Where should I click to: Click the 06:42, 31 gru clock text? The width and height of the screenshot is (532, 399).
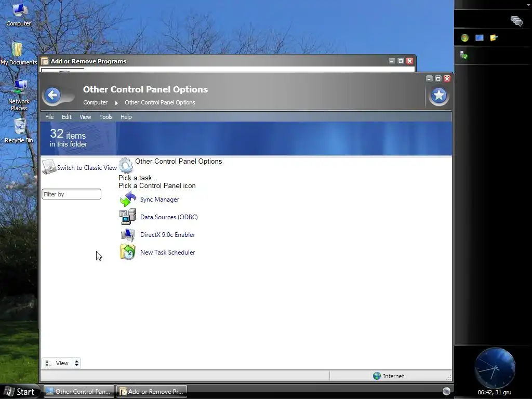point(495,392)
